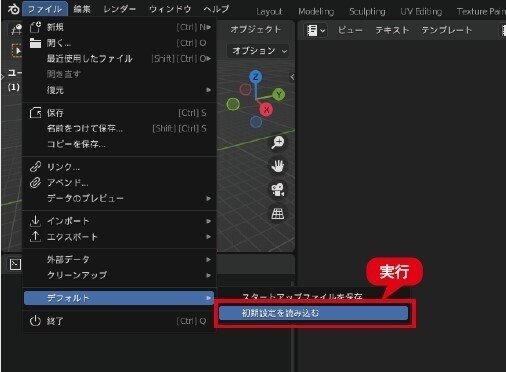Choose アペンド... entry

[x=120, y=183]
